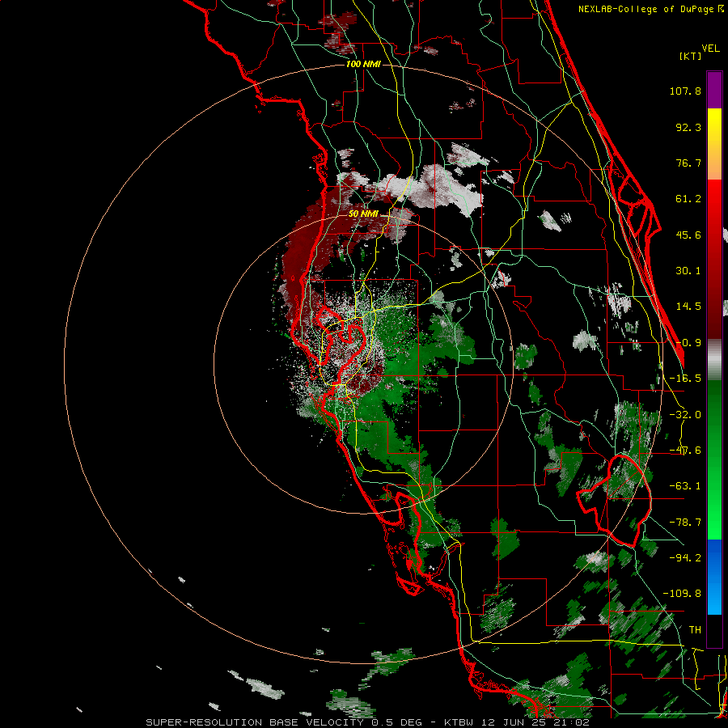Click the 50 NMI range ring label

[x=363, y=214]
